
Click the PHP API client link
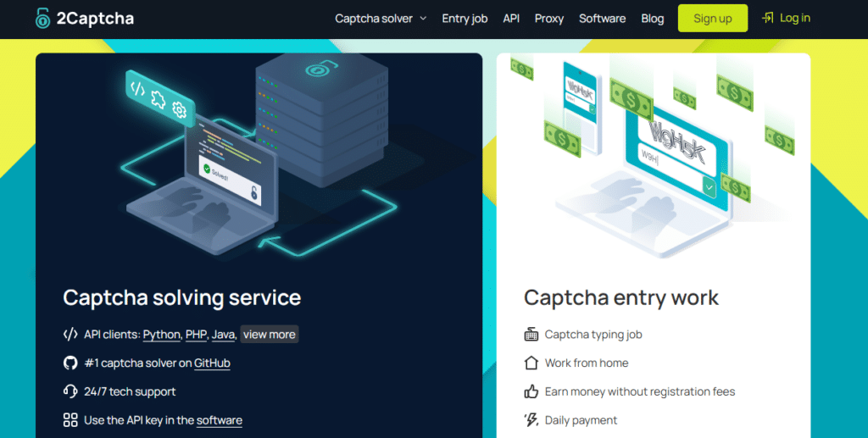[196, 335]
